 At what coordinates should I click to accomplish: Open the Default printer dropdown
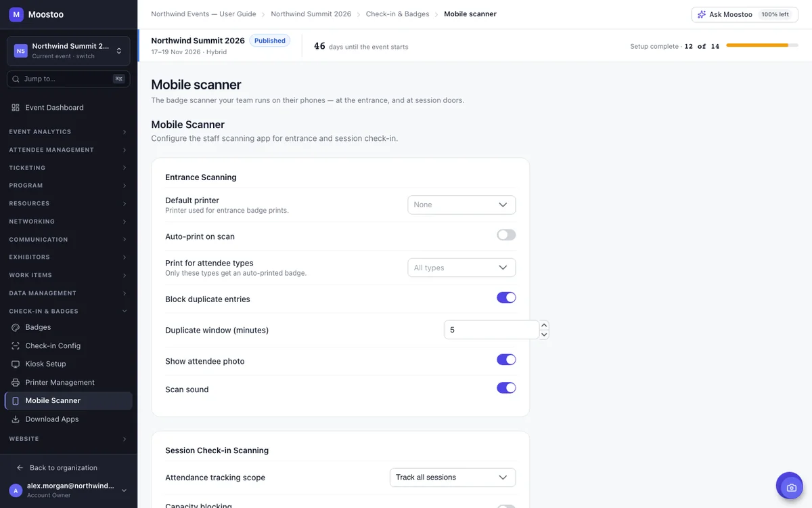(x=461, y=205)
